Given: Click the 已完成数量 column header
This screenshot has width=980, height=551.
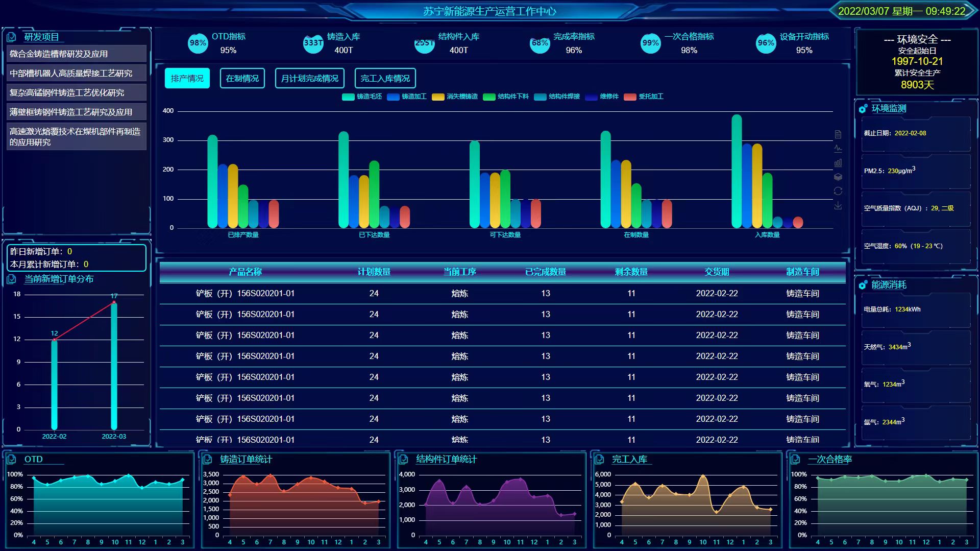Looking at the screenshot, I should (546, 272).
